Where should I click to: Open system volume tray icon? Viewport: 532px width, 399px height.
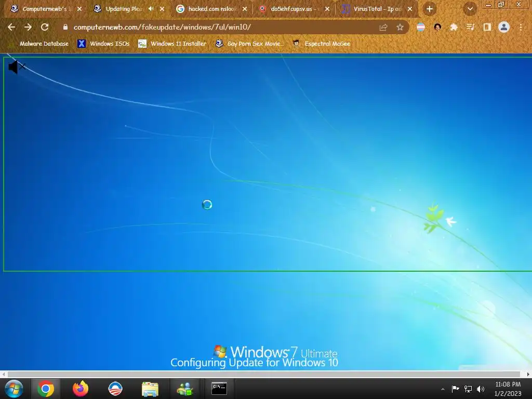[x=481, y=389]
